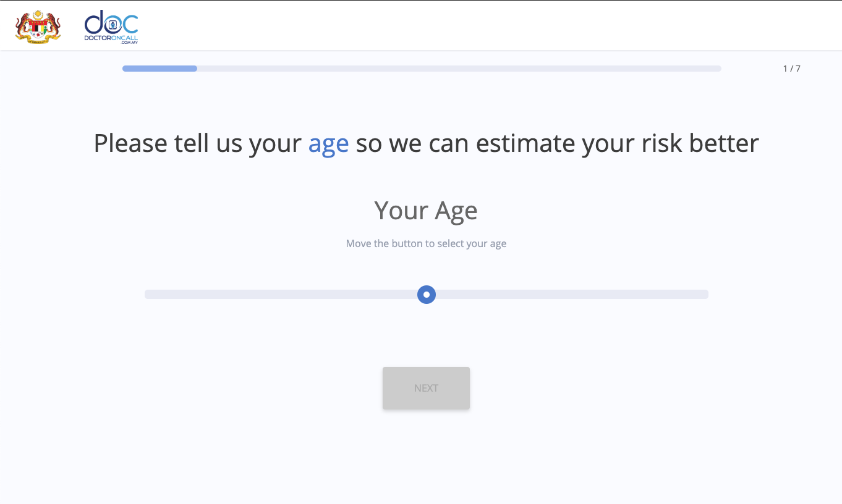The image size is (842, 504).
Task: Set the age slider to its maximum end
Action: tap(707, 295)
